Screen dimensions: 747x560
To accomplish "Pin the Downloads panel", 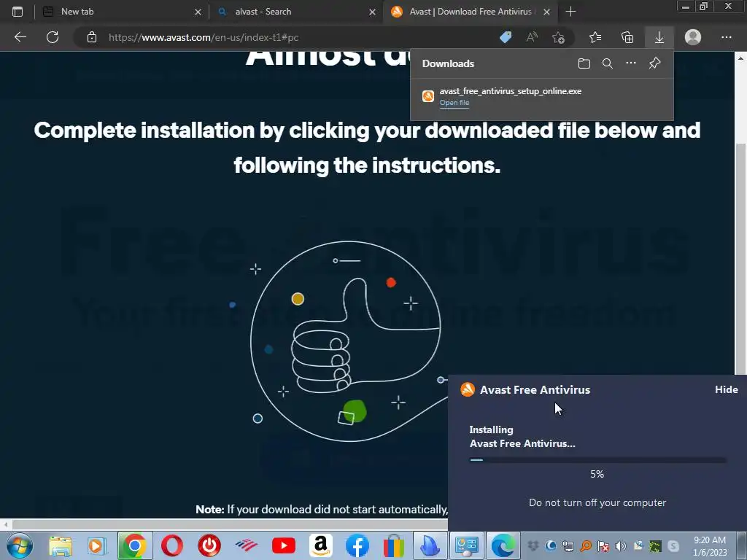I will pos(654,63).
